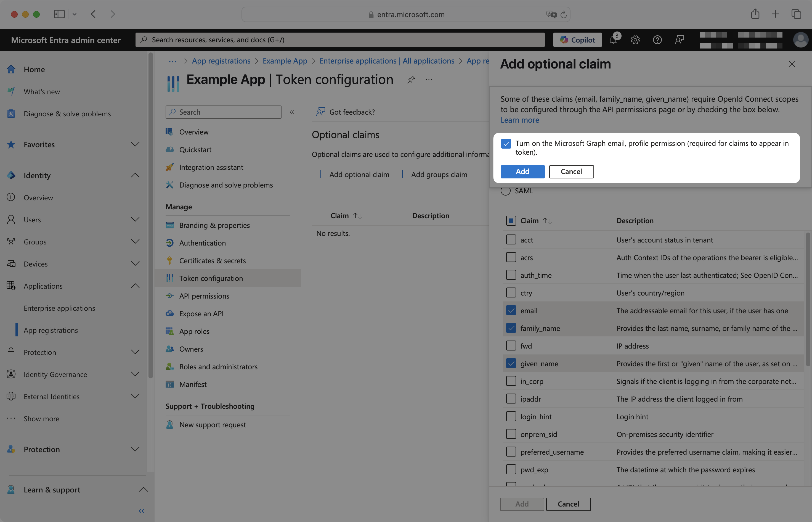Click the Got feedback icon

pos(320,112)
